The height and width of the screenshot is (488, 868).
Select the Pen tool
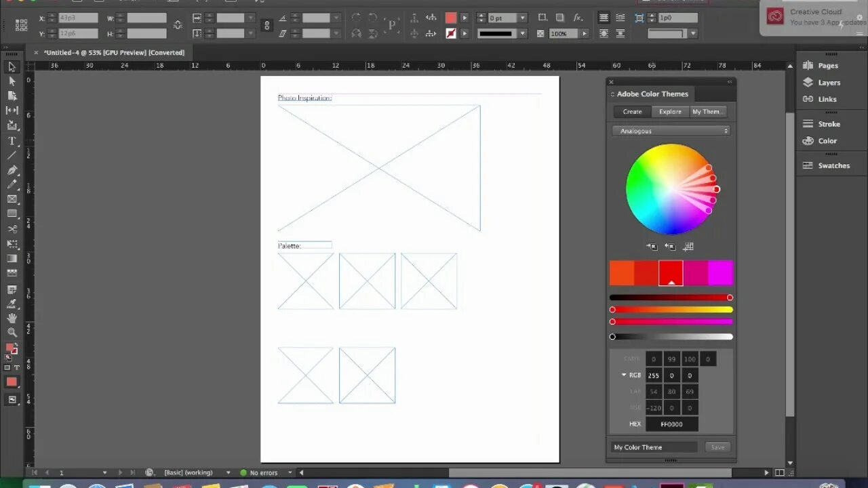click(12, 170)
